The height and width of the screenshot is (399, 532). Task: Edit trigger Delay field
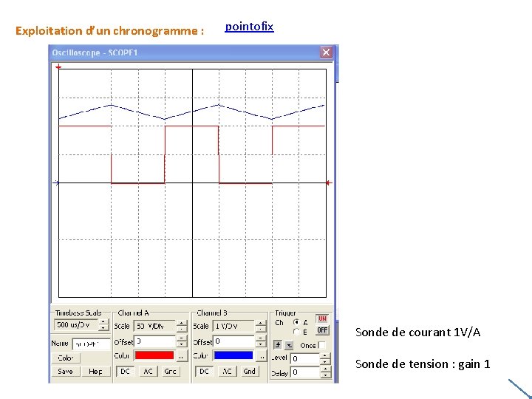(304, 372)
